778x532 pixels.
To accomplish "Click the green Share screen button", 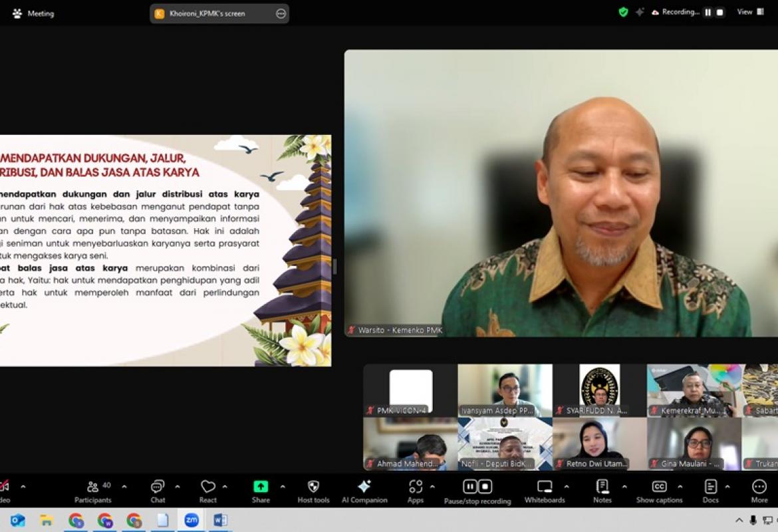I will 261,487.
